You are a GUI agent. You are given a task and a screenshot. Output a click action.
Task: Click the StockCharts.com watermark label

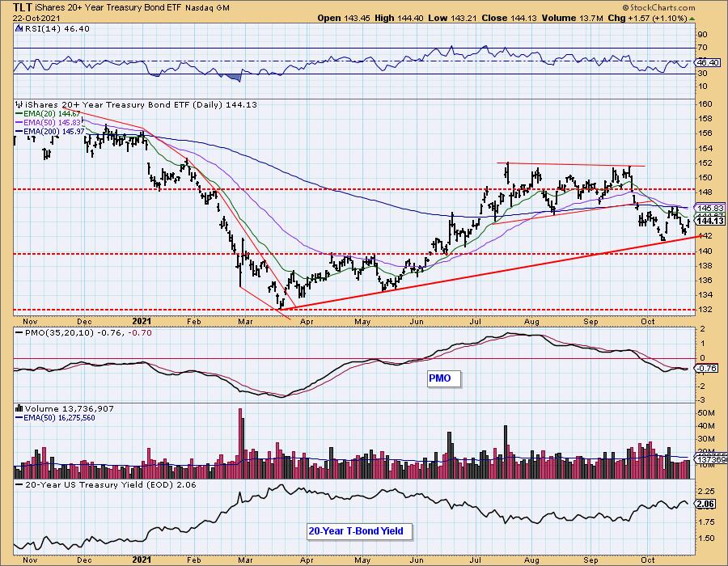[x=658, y=7]
